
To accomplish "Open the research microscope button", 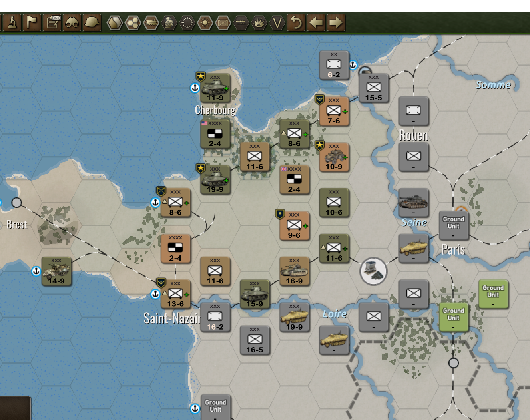I will coord(12,23).
